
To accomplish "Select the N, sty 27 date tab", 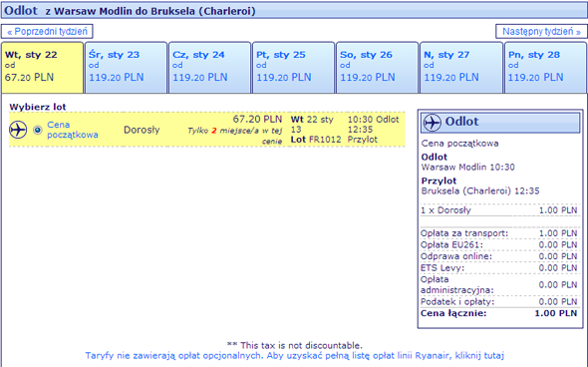I will (461, 68).
